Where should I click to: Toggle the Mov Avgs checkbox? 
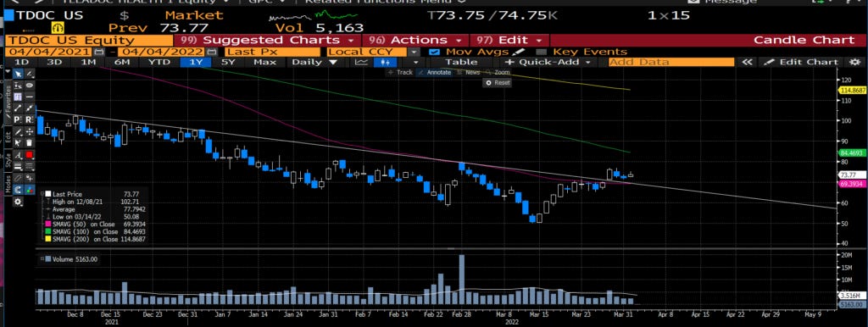pos(435,52)
